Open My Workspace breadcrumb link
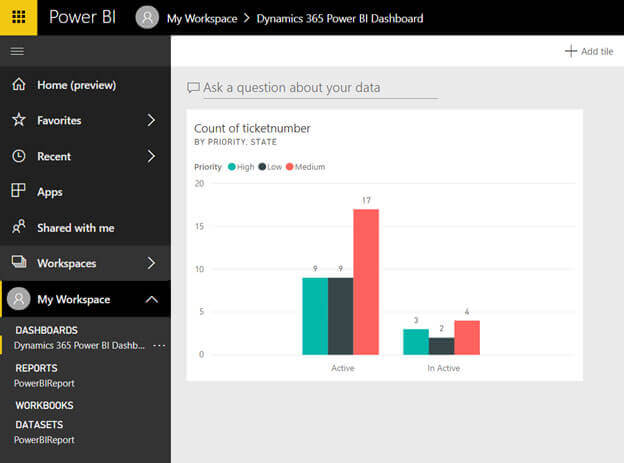The height and width of the screenshot is (463, 624). click(x=202, y=19)
